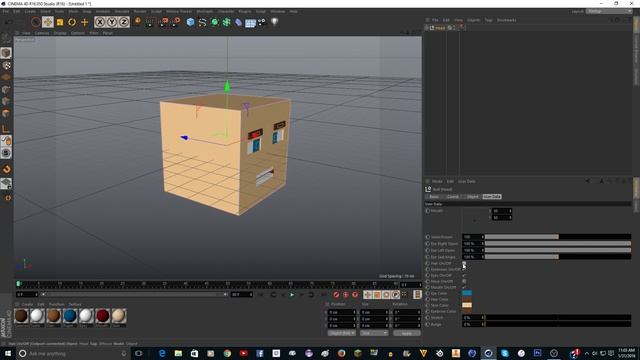Select the dark red material thumbnail
The height and width of the screenshot is (360, 640).
[102, 316]
